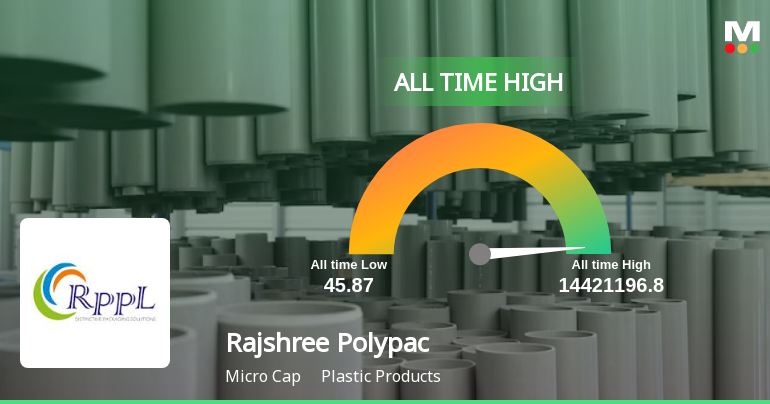Click the All time High label
Viewport: 770px width, 404px height.
pos(611,265)
